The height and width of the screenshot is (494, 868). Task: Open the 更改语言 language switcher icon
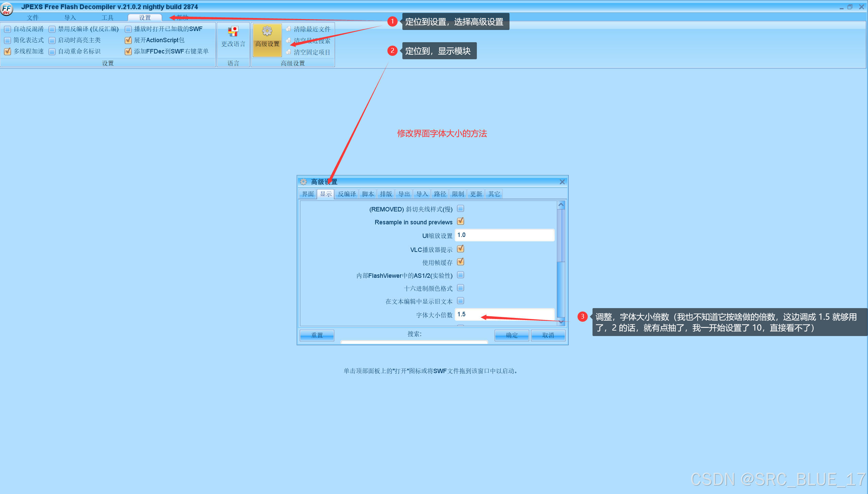click(233, 31)
